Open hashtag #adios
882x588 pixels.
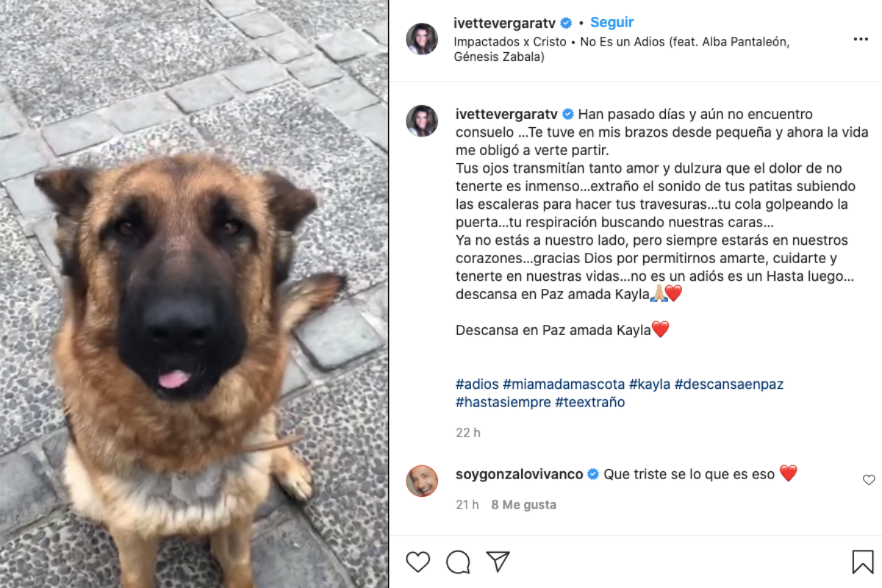tap(478, 384)
